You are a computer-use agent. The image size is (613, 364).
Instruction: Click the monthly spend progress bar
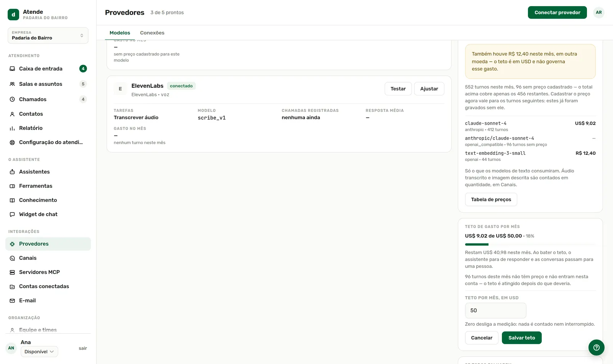tap(530, 244)
